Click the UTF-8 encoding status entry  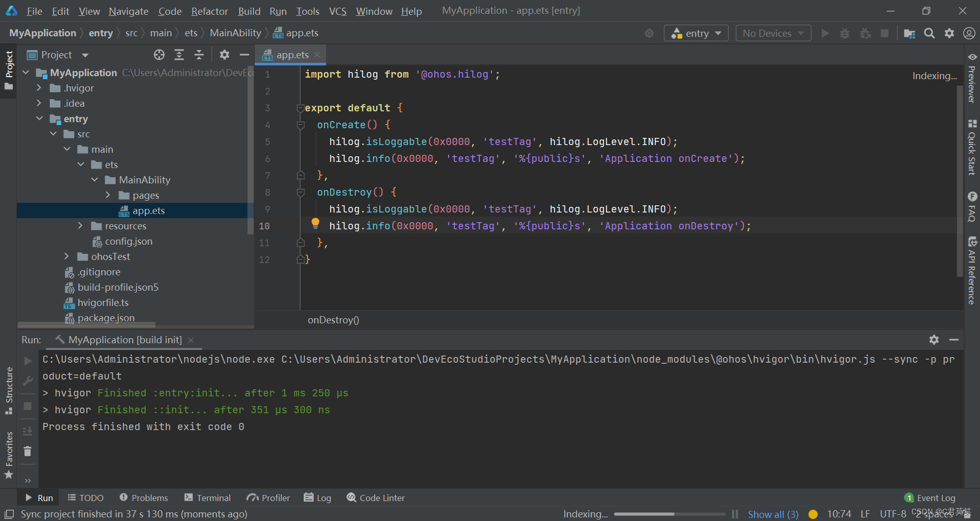tap(893, 514)
